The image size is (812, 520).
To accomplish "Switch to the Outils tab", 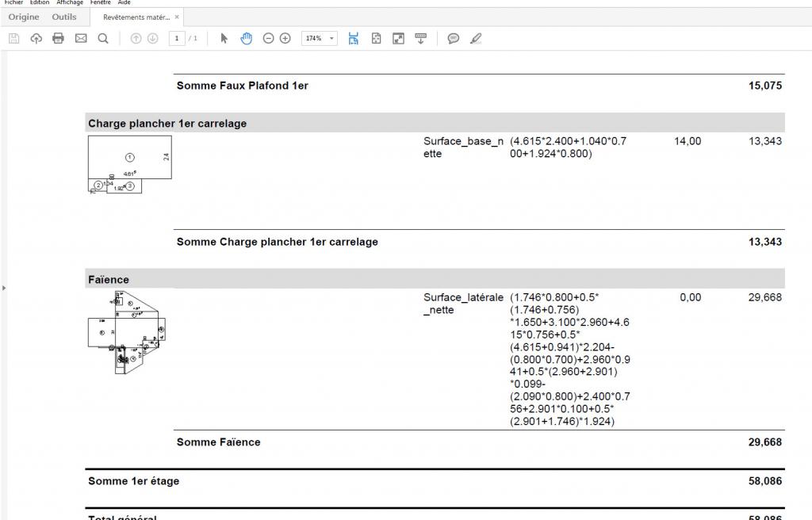I will click(x=64, y=17).
